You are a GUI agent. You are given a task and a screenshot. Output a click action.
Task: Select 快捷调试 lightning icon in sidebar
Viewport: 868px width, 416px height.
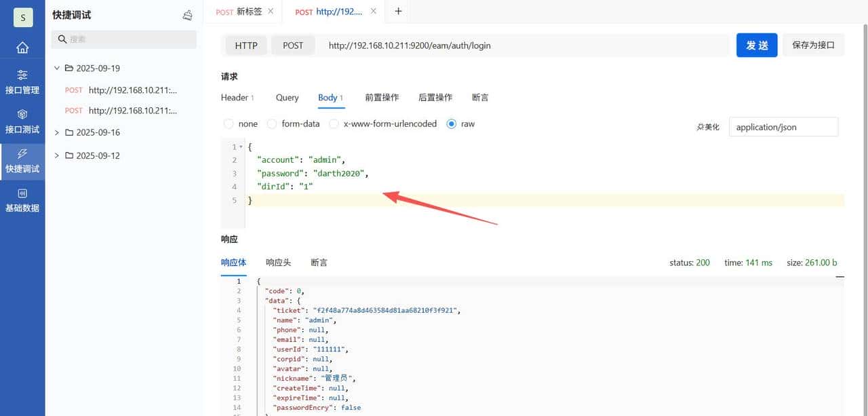tap(22, 154)
